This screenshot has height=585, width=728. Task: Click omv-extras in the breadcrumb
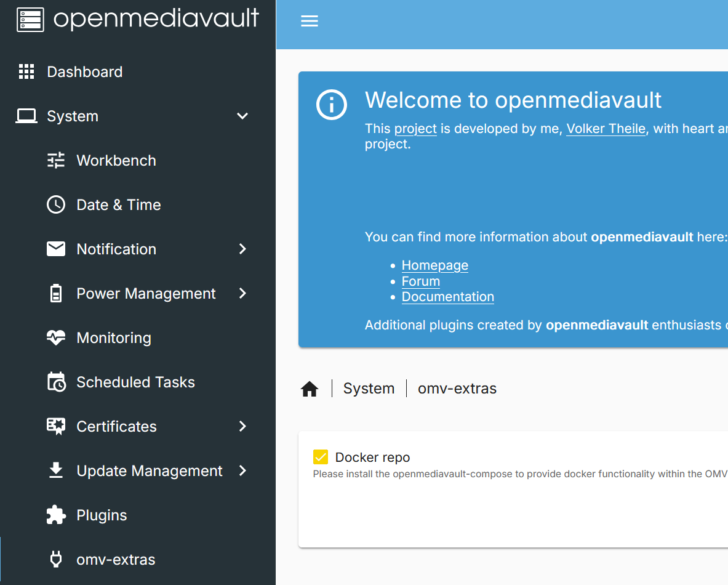[457, 389]
